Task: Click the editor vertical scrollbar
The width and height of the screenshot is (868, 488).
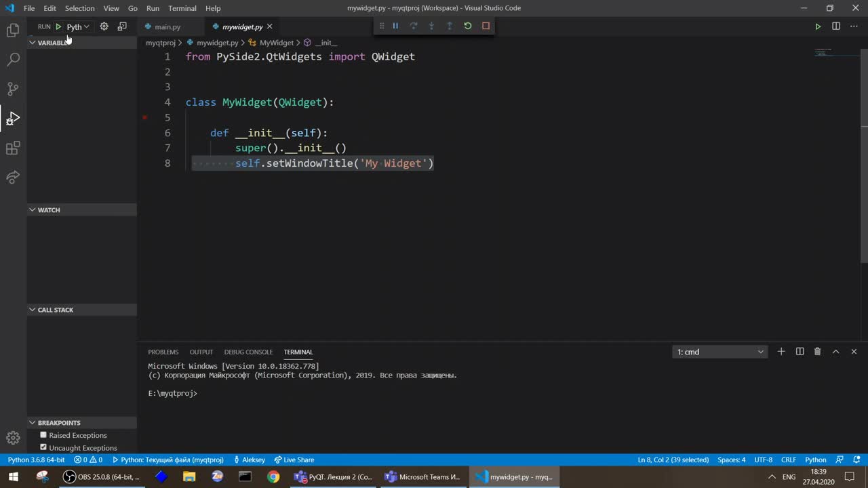Action: [865, 156]
